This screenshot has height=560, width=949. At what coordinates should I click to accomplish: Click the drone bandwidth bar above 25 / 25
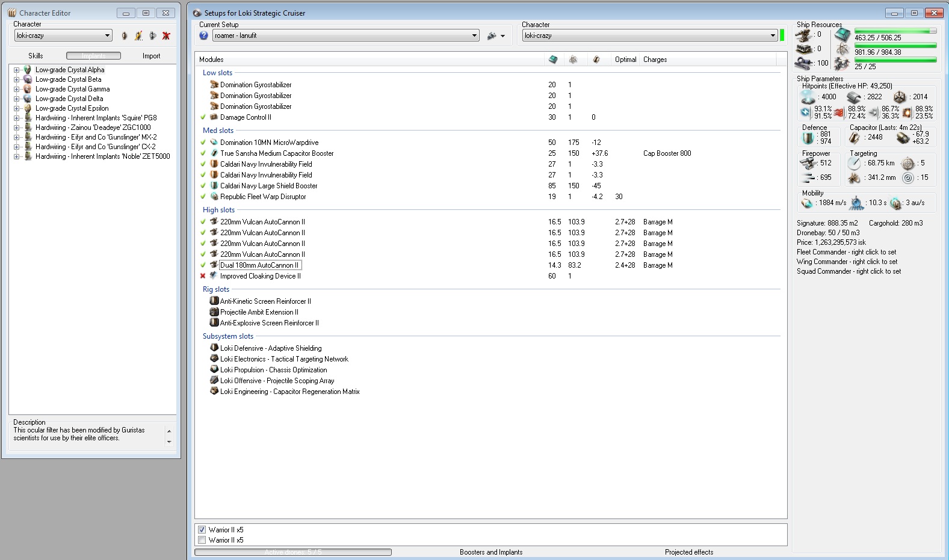895,60
